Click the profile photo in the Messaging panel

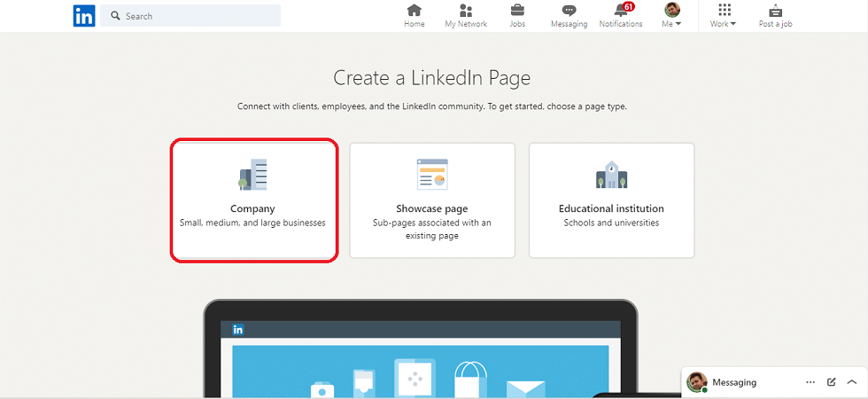tap(697, 382)
